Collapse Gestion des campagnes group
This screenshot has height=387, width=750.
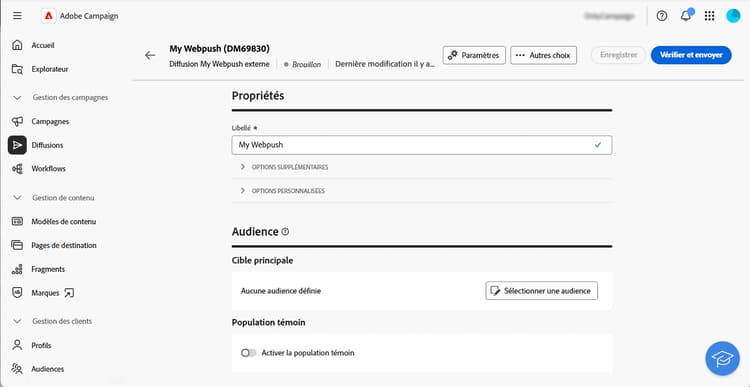tap(18, 98)
